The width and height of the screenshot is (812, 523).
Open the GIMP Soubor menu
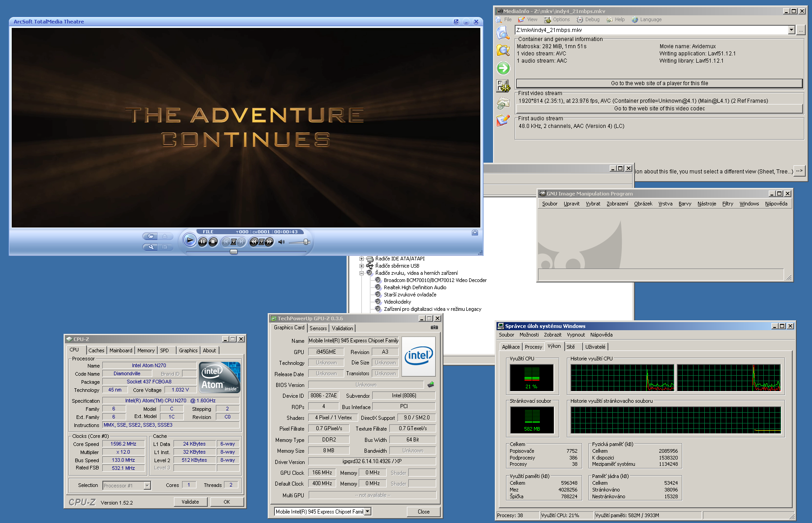tap(549, 204)
